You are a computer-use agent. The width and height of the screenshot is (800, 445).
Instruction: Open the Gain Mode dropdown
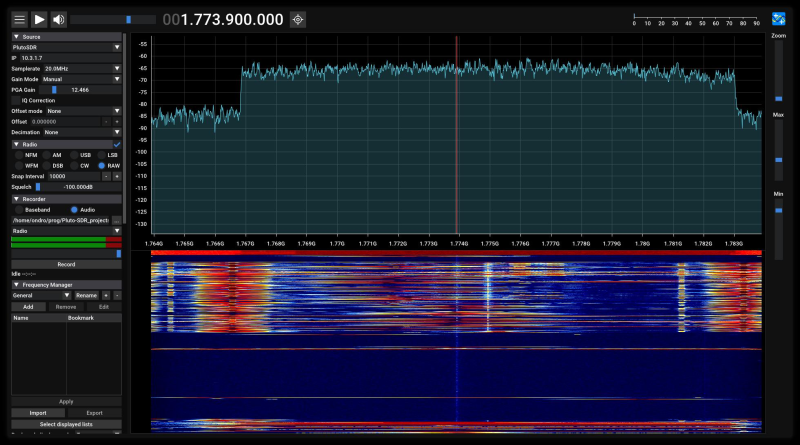[x=81, y=79]
